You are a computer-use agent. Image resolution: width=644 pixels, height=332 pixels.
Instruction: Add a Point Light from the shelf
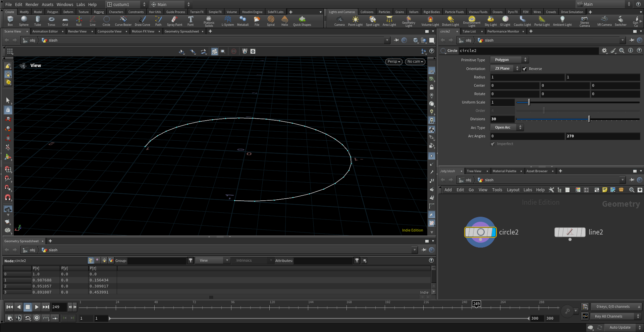point(355,21)
